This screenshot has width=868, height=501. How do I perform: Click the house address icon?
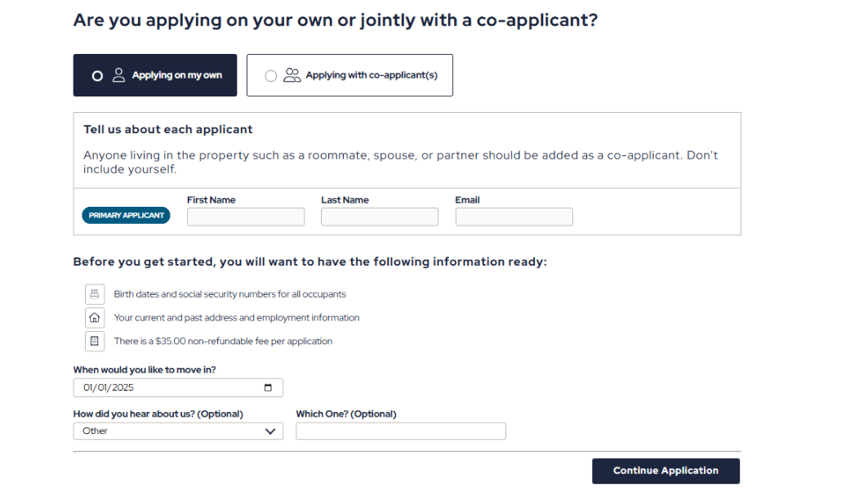(x=95, y=318)
